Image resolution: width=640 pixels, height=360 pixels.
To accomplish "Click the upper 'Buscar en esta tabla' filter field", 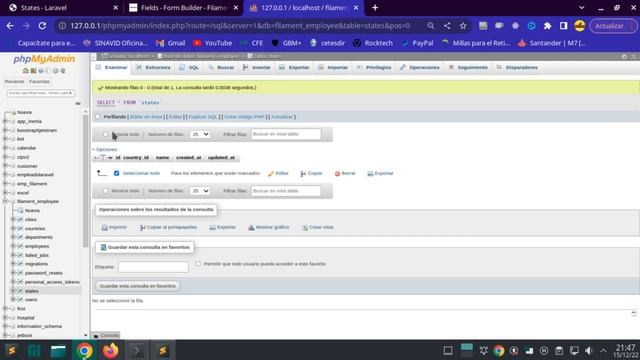I will [286, 134].
